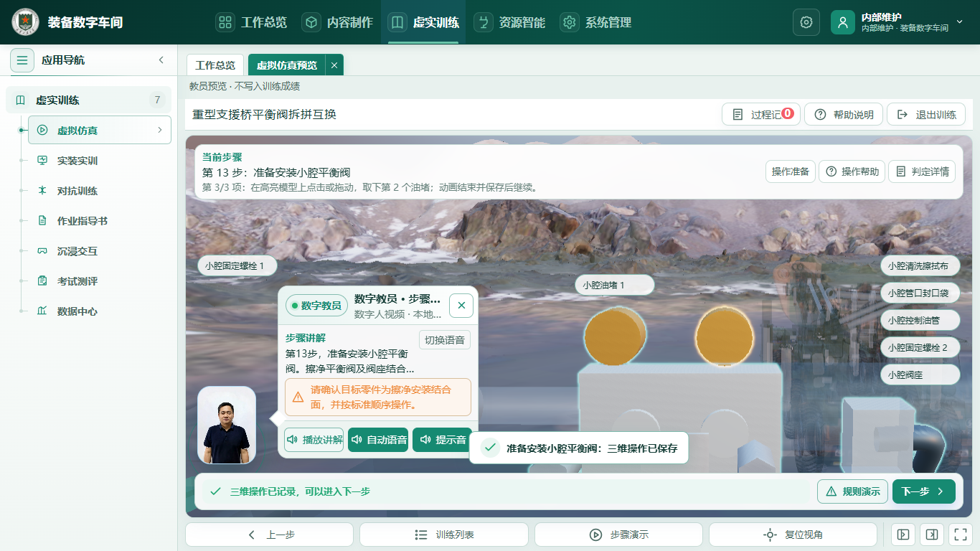Screen dimensions: 980x551
Task: Click the settings gear icon in header
Action: (806, 22)
